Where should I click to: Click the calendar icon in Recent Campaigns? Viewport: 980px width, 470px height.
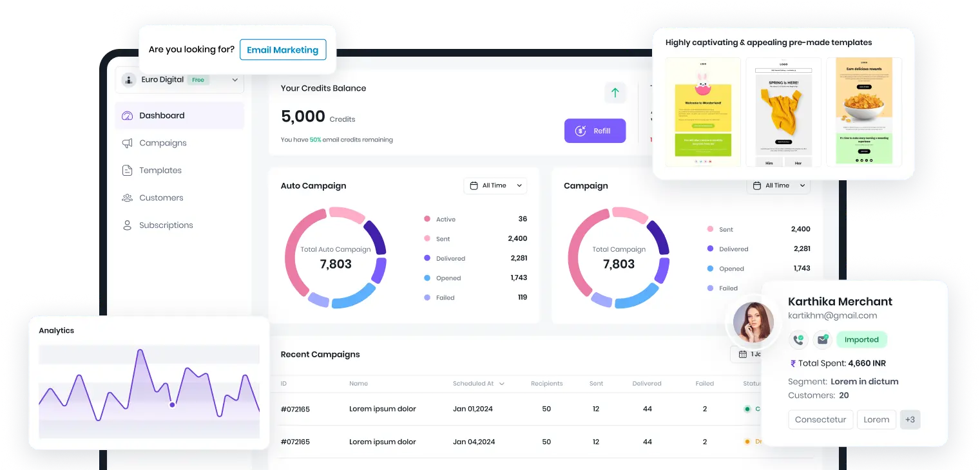(743, 354)
